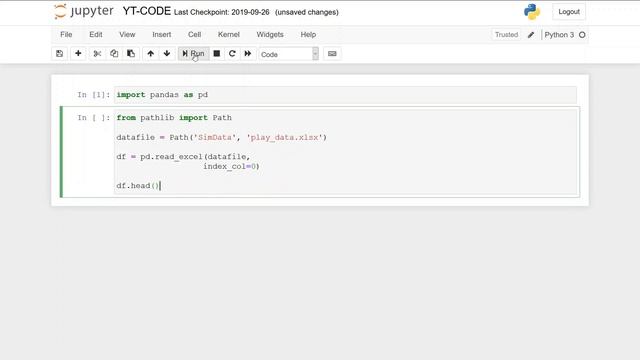Click the In [1]: prompt
640x360 pixels.
(94, 95)
